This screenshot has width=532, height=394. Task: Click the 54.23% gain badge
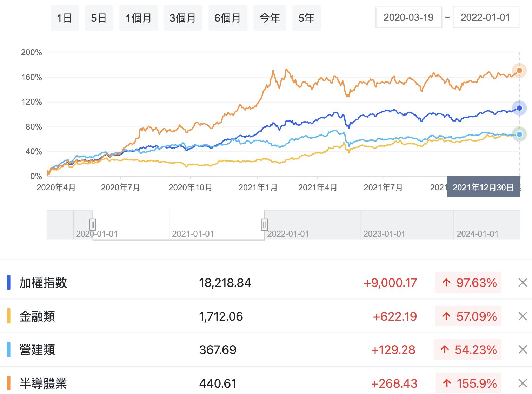(467, 349)
